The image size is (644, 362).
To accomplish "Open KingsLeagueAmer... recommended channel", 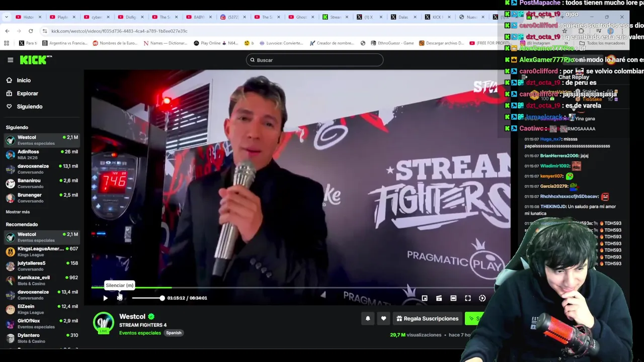I will [42, 251].
